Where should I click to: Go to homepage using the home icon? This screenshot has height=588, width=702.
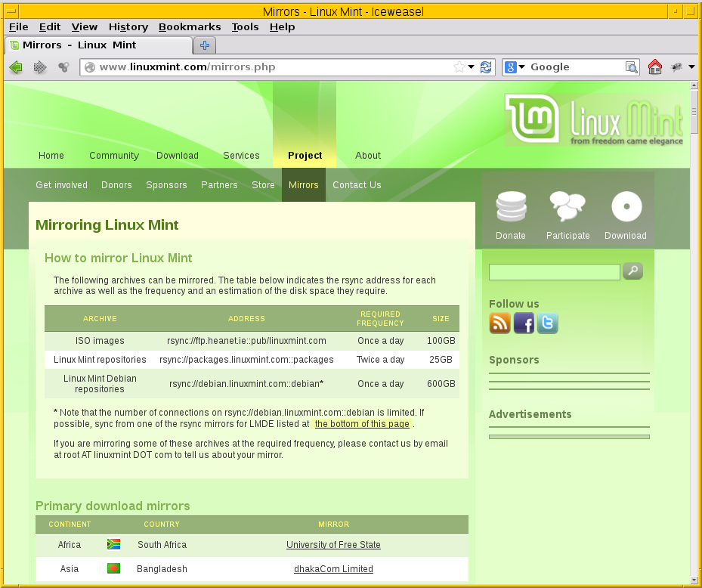tap(654, 67)
